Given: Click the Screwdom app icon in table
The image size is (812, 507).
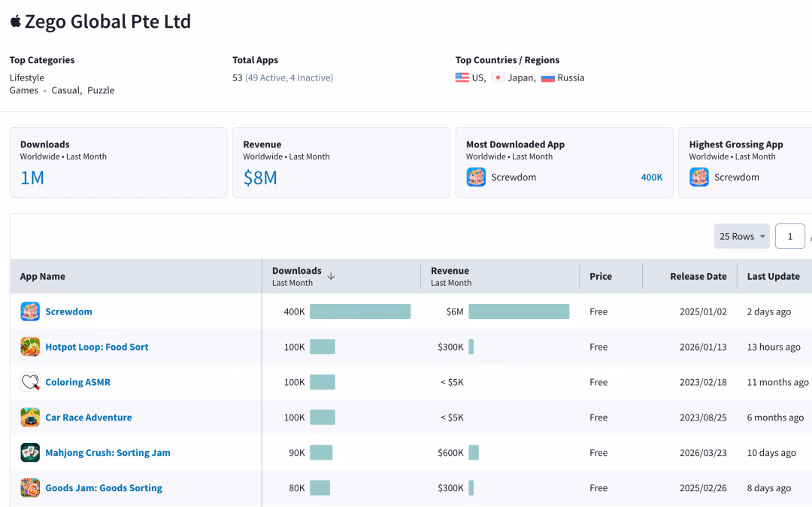Looking at the screenshot, I should coord(30,311).
